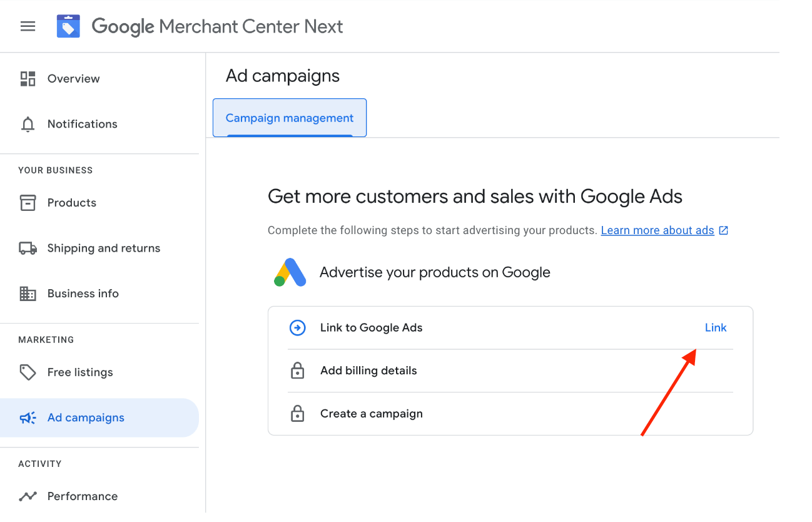Select the Create a campaign step row
This screenshot has height=522, width=812.
tap(372, 414)
